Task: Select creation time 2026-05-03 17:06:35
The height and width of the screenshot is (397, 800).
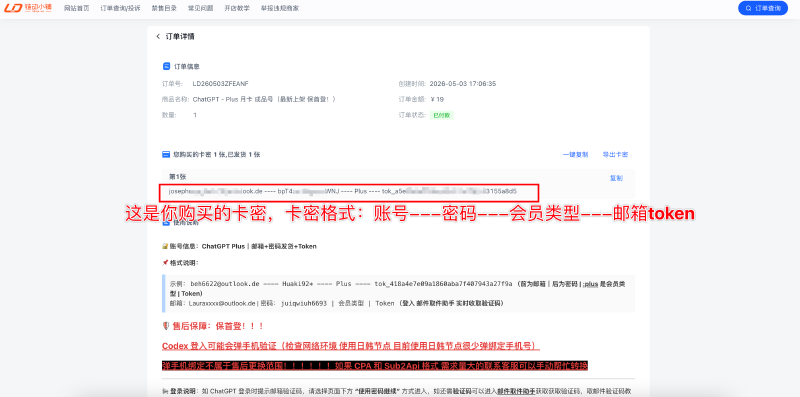Action: click(463, 84)
